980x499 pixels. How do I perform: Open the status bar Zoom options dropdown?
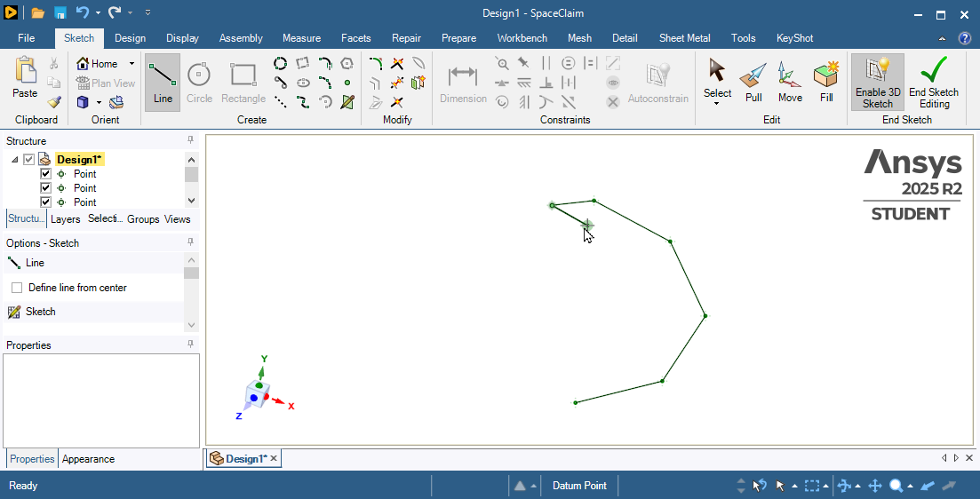click(910, 486)
